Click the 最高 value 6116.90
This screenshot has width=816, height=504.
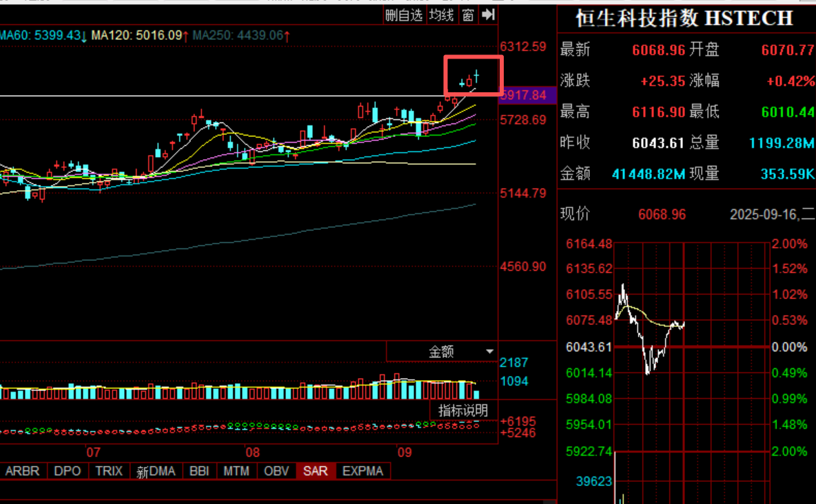[x=658, y=112]
